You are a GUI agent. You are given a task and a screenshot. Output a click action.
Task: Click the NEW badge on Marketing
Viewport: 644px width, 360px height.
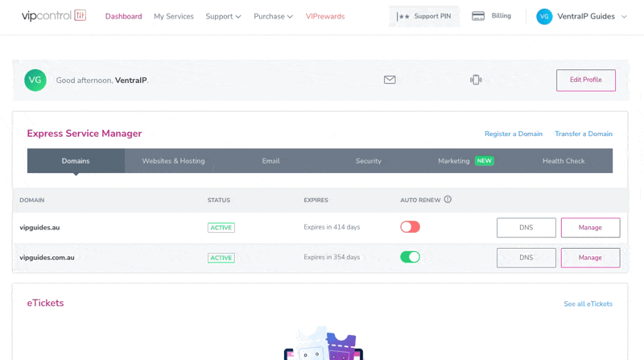485,161
